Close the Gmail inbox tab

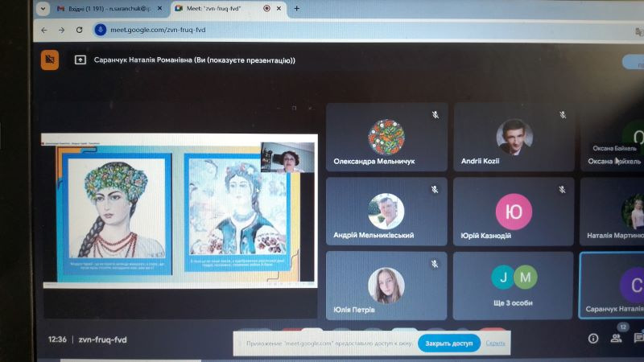point(159,8)
